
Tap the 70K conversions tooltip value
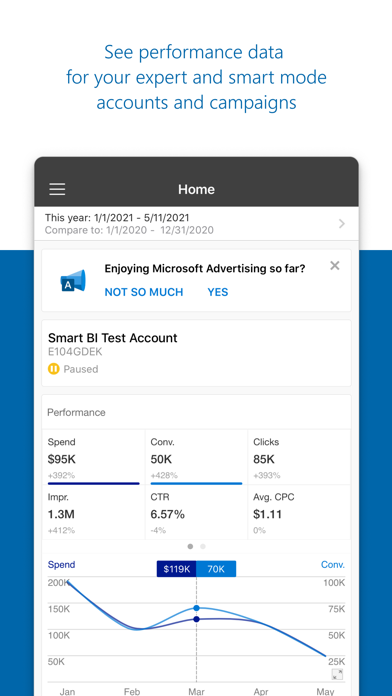click(x=216, y=569)
